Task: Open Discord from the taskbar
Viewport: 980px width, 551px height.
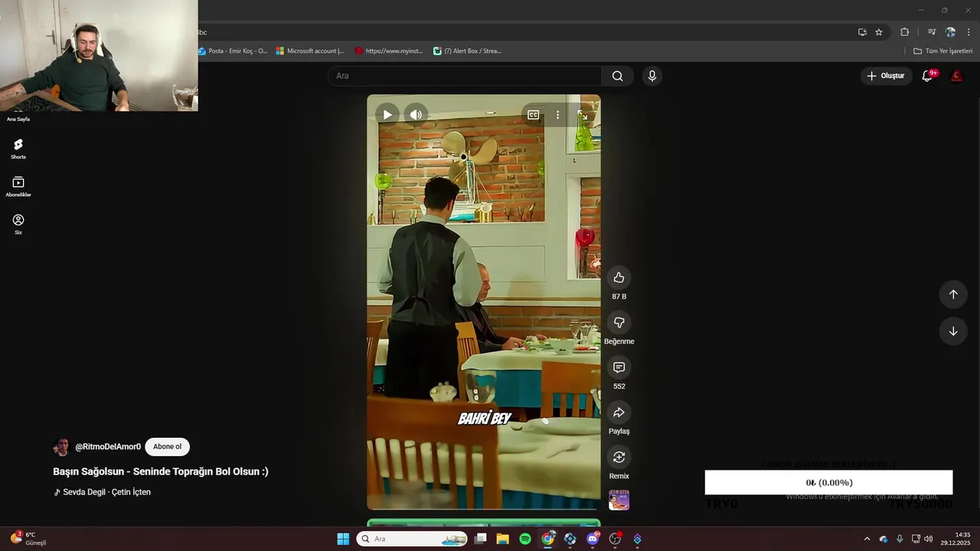Action: tap(593, 539)
